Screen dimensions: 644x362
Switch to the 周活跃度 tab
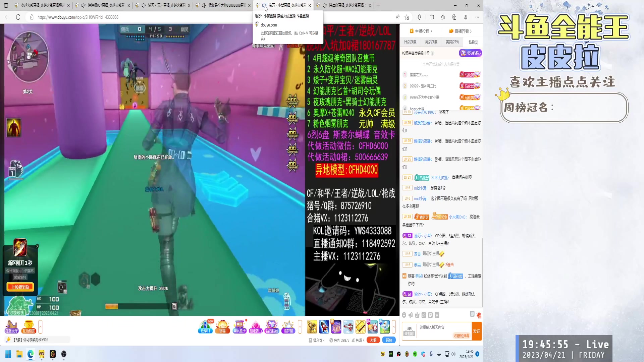(x=431, y=42)
